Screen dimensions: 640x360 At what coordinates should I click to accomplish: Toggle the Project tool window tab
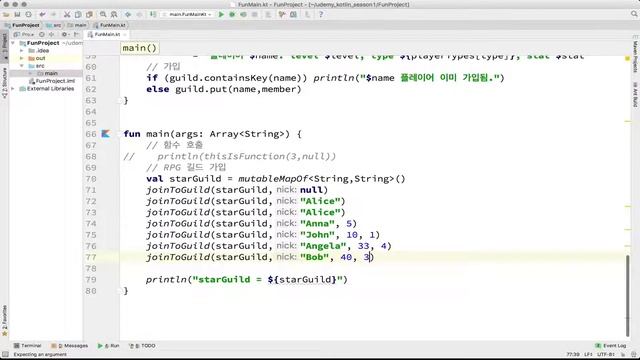point(4,47)
